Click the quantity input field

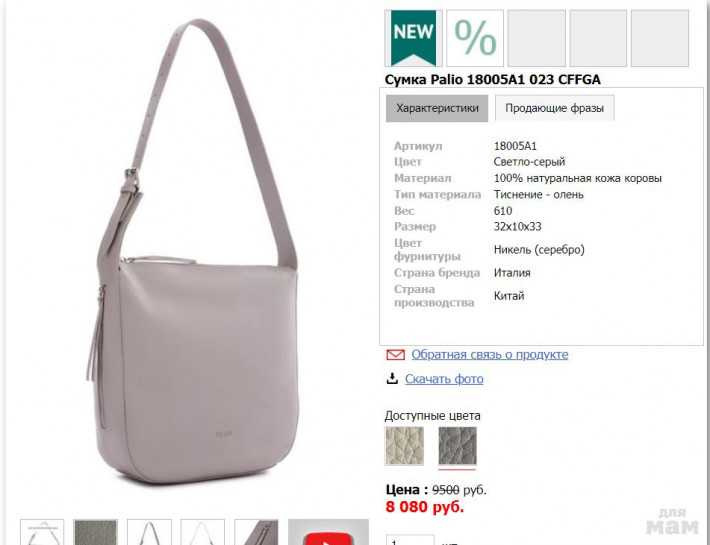(x=410, y=540)
